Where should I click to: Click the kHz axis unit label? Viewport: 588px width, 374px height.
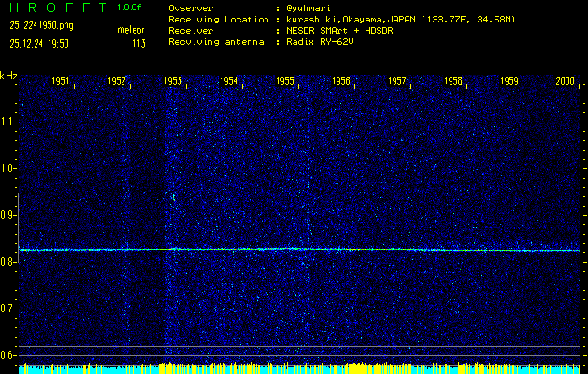click(x=8, y=75)
